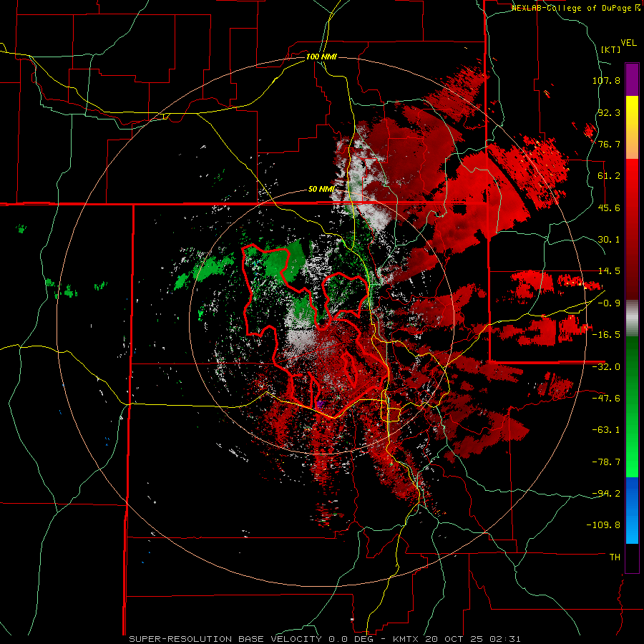Pick the black TH segment of the color bar

pyautogui.click(x=632, y=558)
